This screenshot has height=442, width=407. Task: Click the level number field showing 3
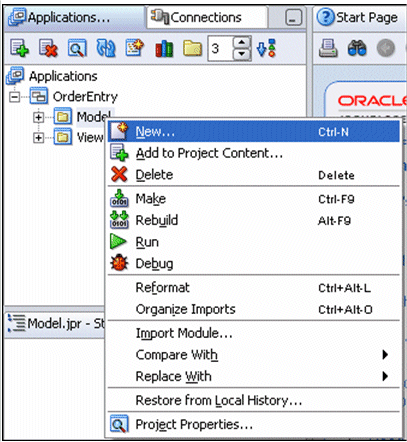pos(220,49)
